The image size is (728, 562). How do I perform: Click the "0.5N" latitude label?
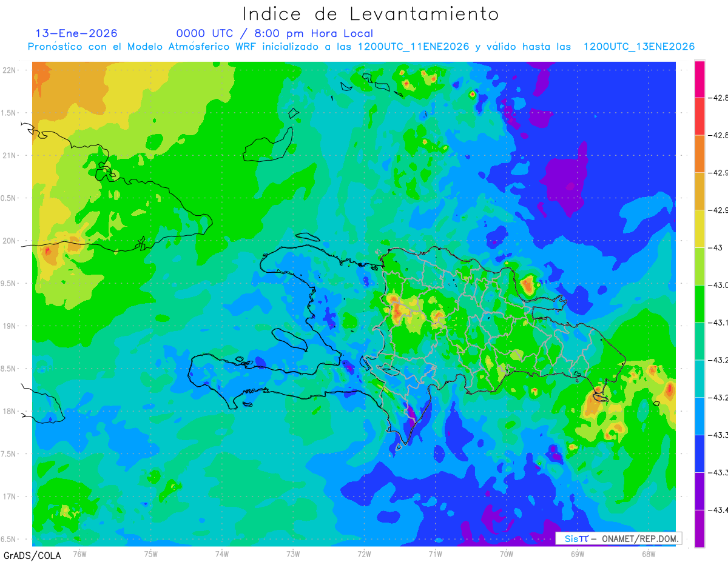(x=9, y=198)
